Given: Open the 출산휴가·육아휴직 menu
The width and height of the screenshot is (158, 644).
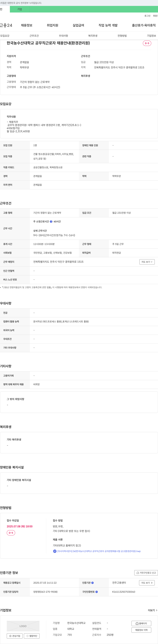Looking at the screenshot, I should coord(144,25).
